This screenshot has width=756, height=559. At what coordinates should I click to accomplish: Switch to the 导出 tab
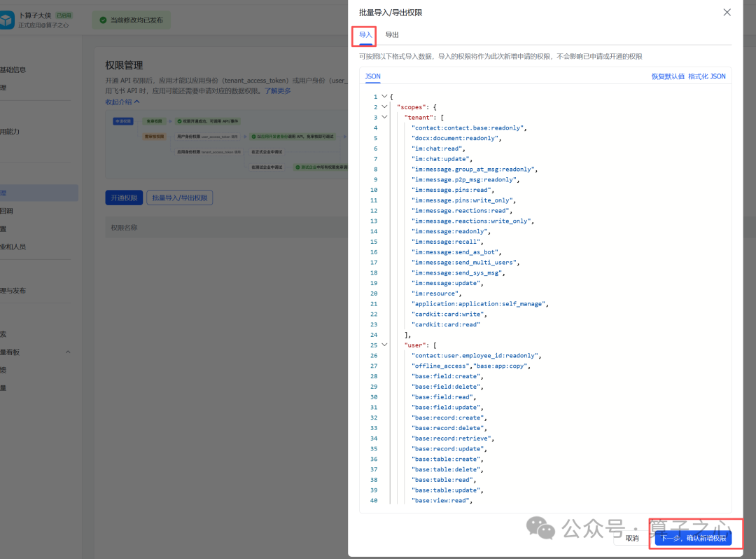392,35
